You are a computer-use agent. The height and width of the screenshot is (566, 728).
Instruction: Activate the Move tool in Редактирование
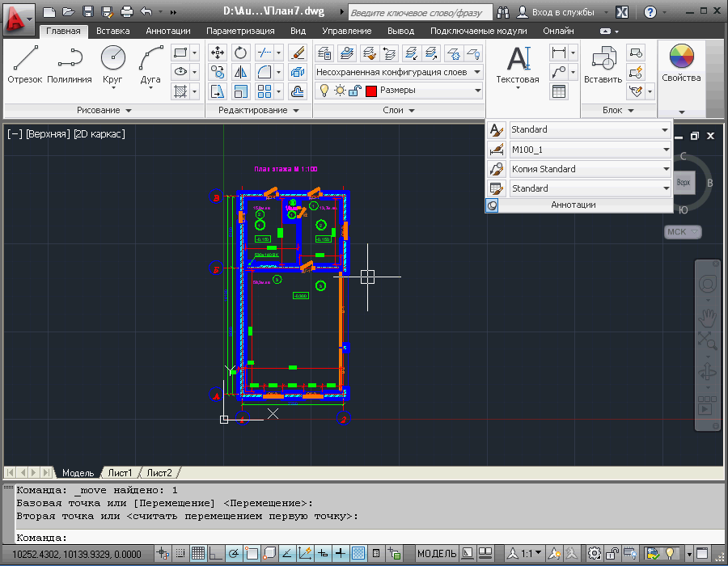[x=218, y=53]
